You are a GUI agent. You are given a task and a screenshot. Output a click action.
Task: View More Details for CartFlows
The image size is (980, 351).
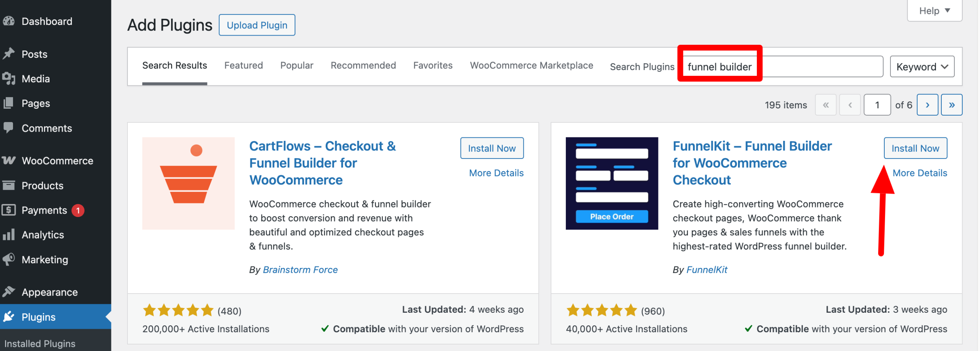[496, 173]
